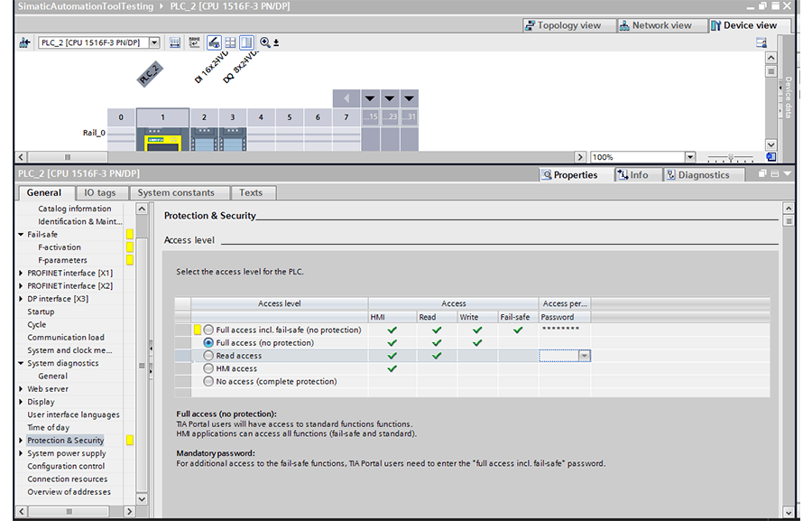This screenshot has height=521, width=812.
Task: Select HMI access radio button
Action: (208, 368)
